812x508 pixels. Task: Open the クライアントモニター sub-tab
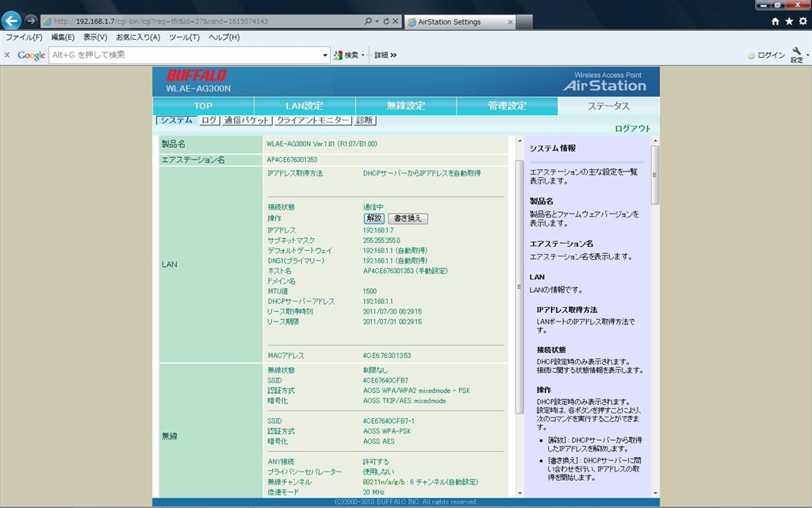click(313, 121)
